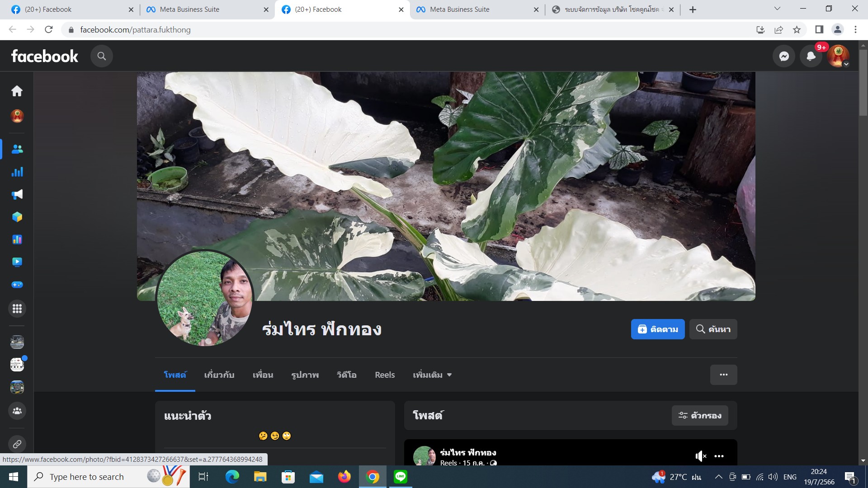Open the notifications bell icon
The image size is (868, 488).
(811, 56)
